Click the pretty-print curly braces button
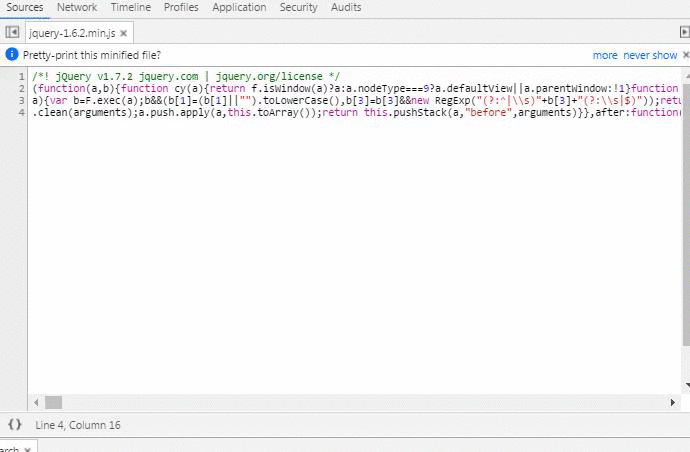Image resolution: width=690 pixels, height=452 pixels. [x=15, y=425]
